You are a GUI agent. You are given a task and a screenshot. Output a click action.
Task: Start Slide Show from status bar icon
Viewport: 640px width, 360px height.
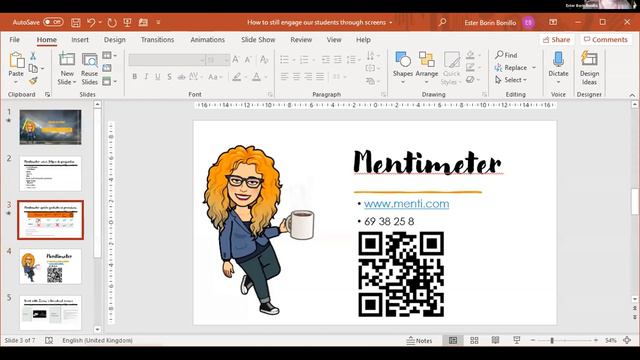[x=517, y=340]
